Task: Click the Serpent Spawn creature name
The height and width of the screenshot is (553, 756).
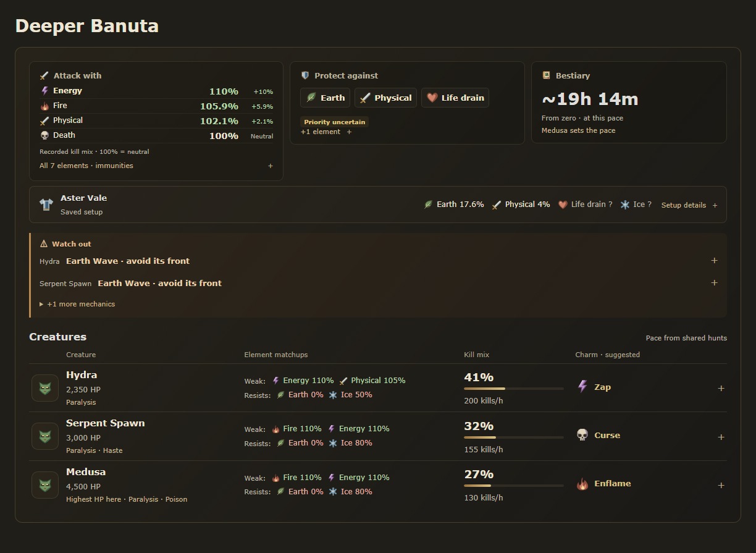Action: tap(106, 423)
